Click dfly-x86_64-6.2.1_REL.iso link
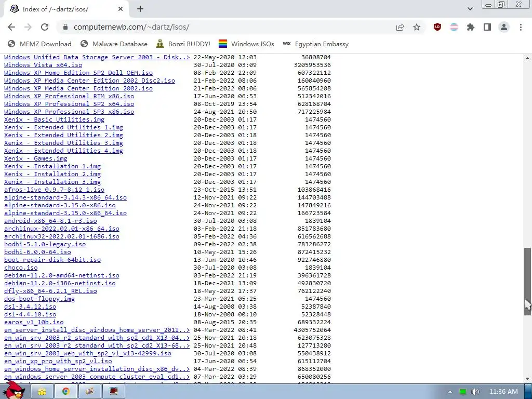The height and width of the screenshot is (399, 532). coord(50,291)
